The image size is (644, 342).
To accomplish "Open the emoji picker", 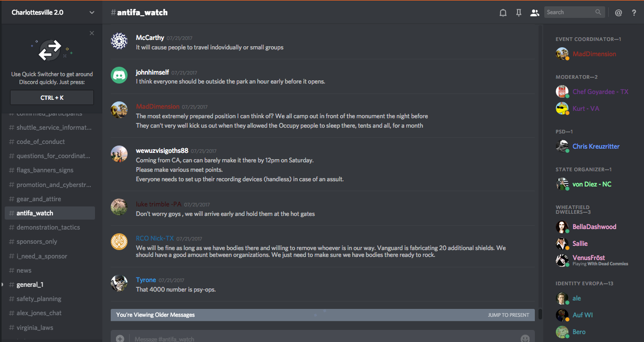I will pyautogui.click(x=525, y=338).
